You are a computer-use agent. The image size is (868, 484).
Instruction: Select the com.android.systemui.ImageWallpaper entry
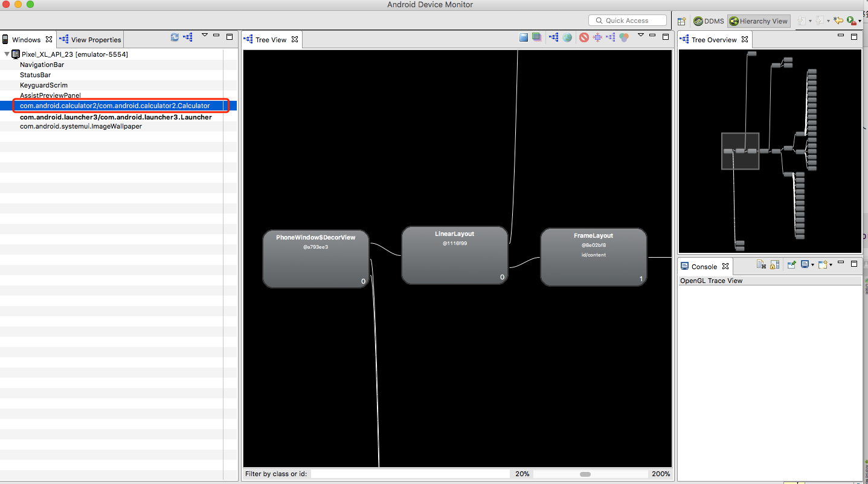[x=81, y=126]
